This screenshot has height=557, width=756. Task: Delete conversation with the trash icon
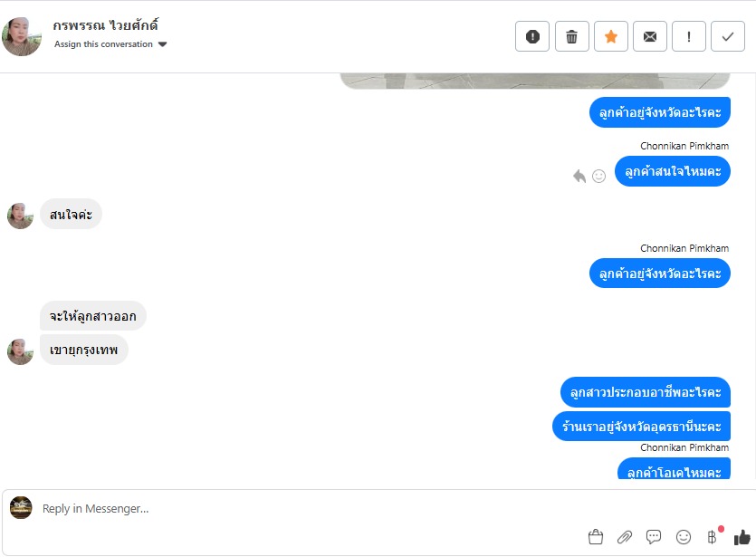point(572,36)
